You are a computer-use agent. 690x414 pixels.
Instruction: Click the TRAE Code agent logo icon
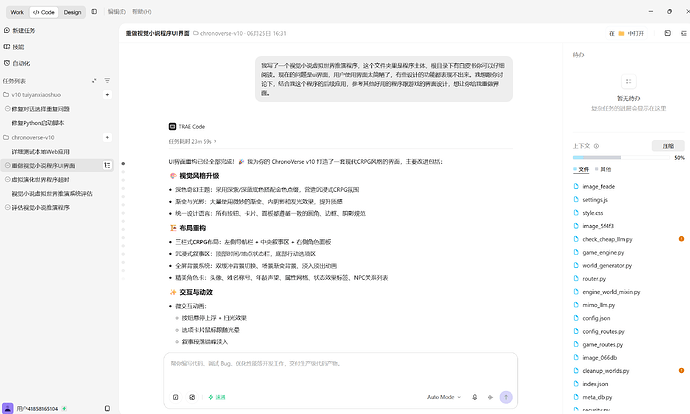[x=172, y=127]
